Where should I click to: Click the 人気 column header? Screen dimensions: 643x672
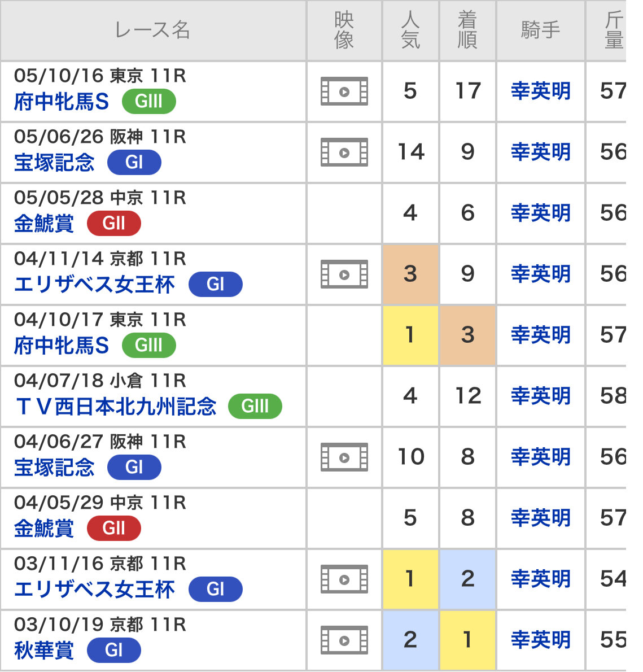[410, 30]
